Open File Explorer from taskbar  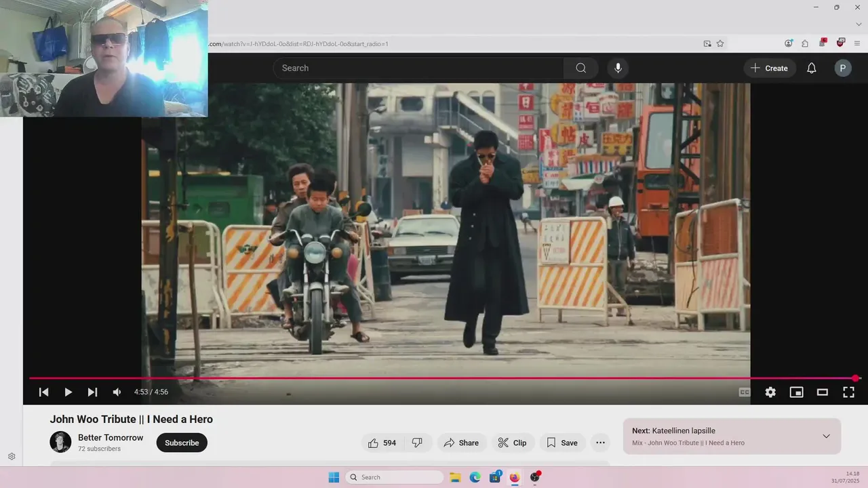coord(455,477)
